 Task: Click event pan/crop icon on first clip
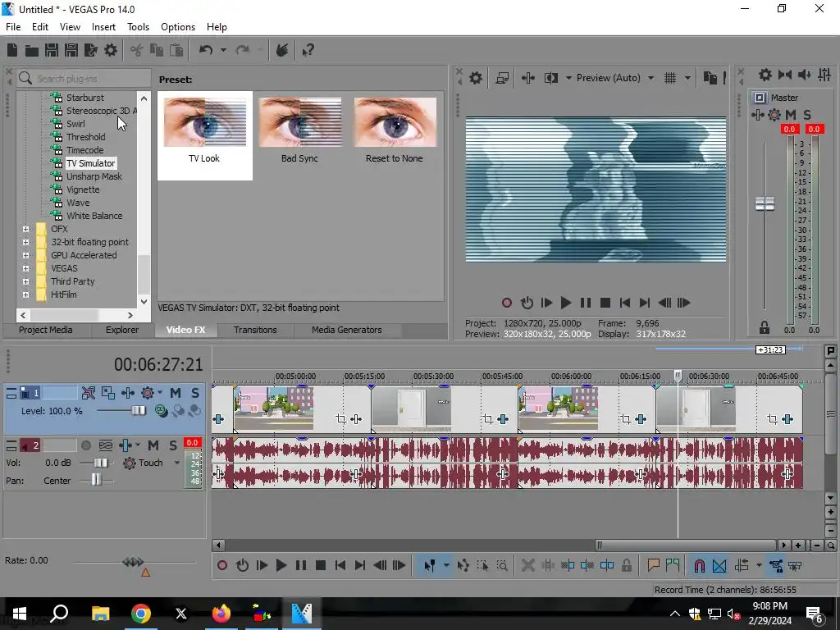coord(340,419)
